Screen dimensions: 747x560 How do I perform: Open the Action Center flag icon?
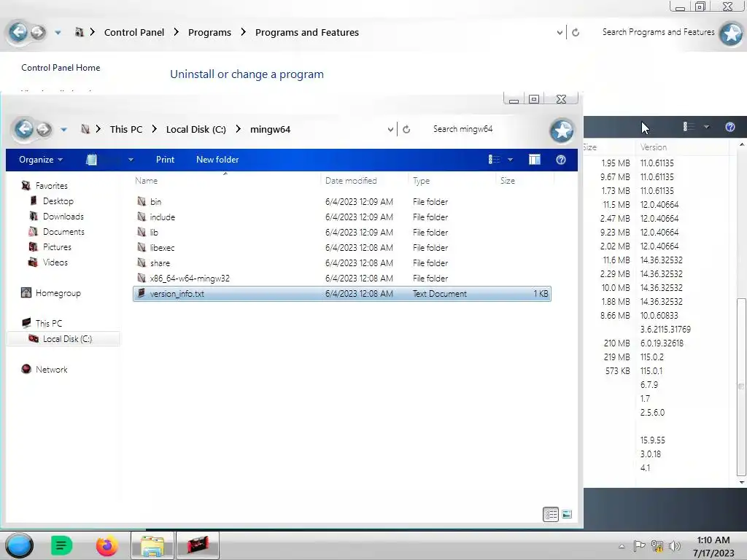[x=639, y=545]
